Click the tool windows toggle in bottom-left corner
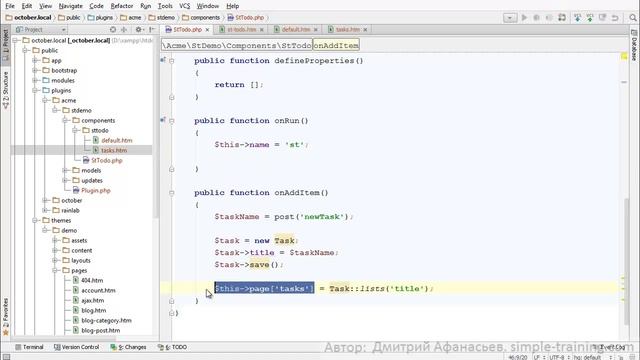Image resolution: width=640 pixels, height=360 pixels. coord(6,357)
